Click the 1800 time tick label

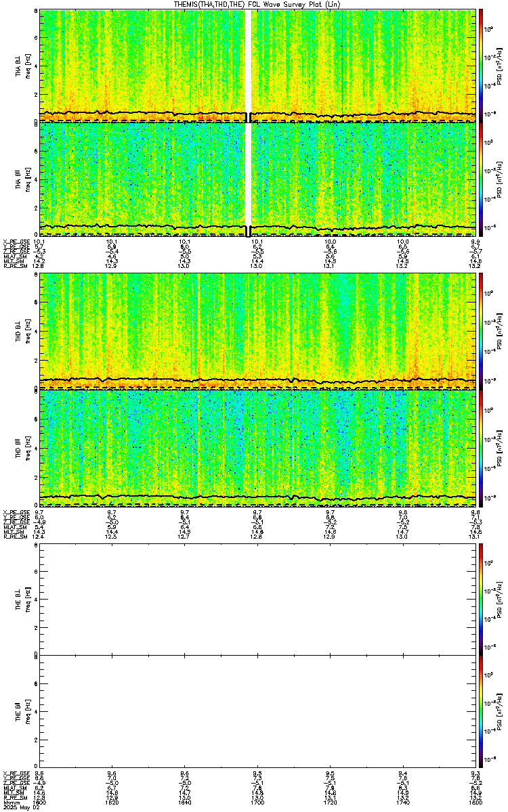pos(475,803)
